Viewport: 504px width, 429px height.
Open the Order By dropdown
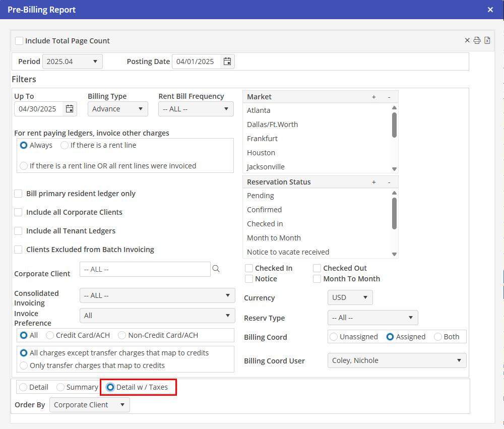89,405
